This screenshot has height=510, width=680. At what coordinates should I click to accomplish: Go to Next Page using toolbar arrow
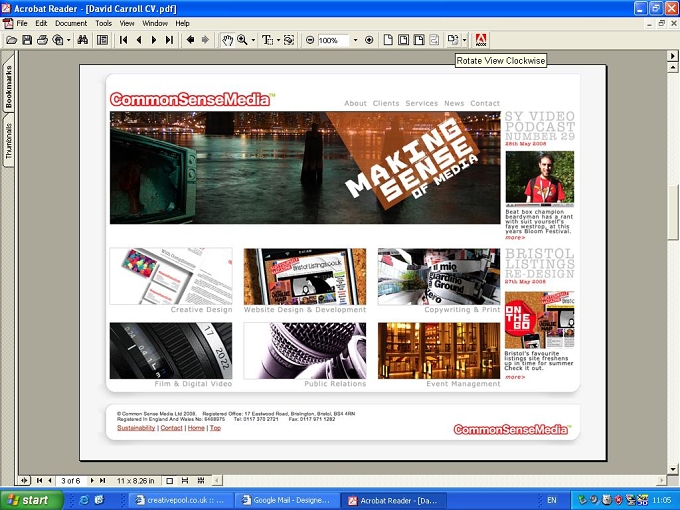point(154,40)
